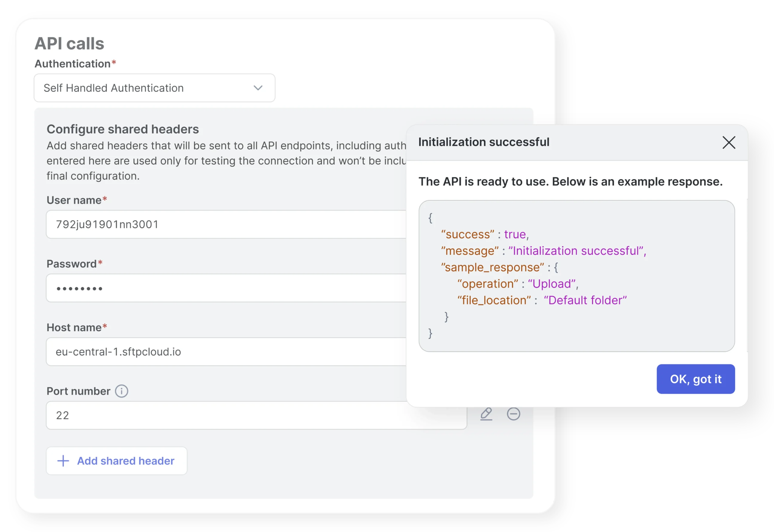Click the Initialization successful dialog title
Screen dimensions: 774x532
[x=484, y=142]
